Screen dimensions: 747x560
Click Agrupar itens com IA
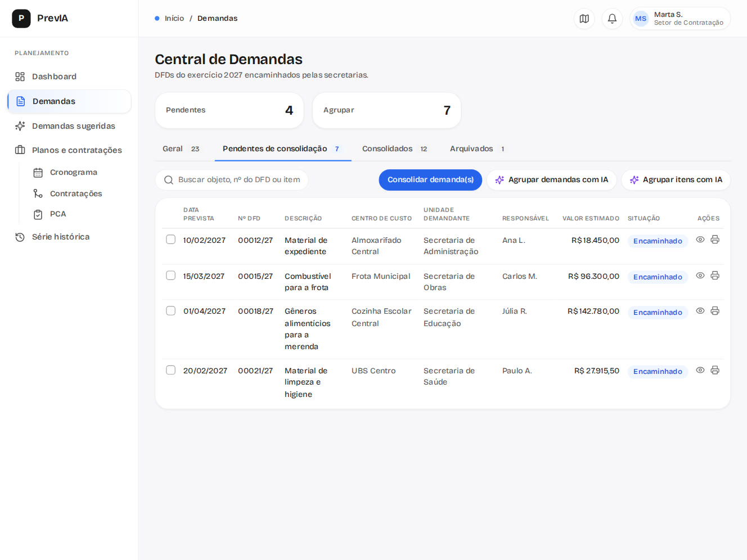pyautogui.click(x=676, y=180)
